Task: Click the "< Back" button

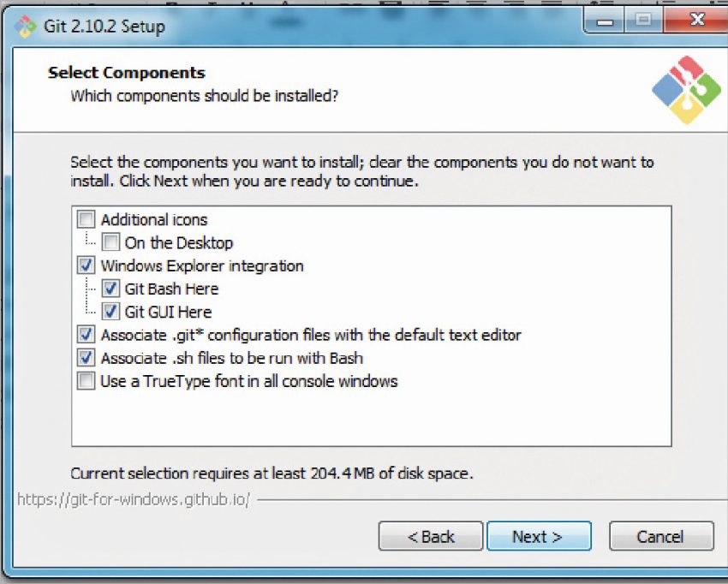Action: [431, 535]
